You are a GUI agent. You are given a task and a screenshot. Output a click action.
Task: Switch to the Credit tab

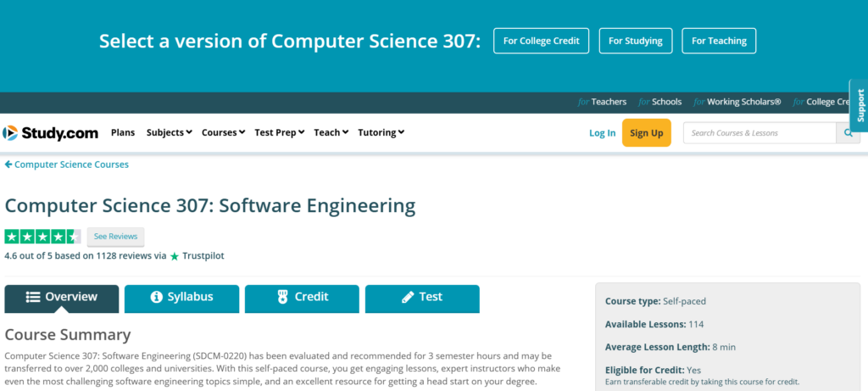click(302, 298)
